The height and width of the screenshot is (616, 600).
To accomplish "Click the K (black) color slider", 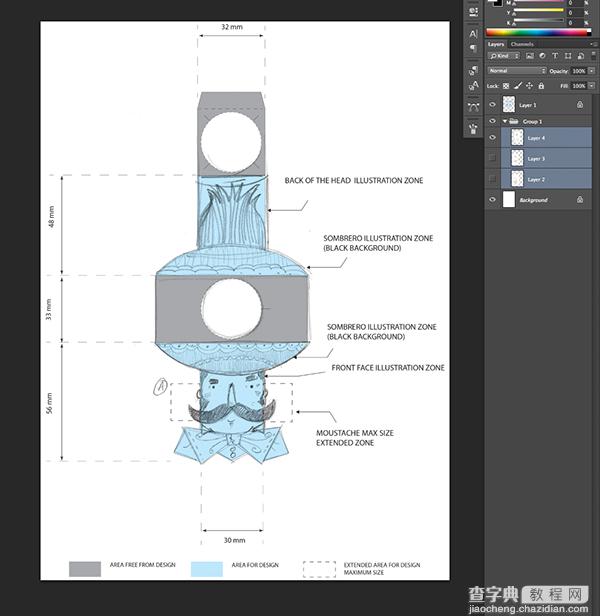I will point(538,21).
